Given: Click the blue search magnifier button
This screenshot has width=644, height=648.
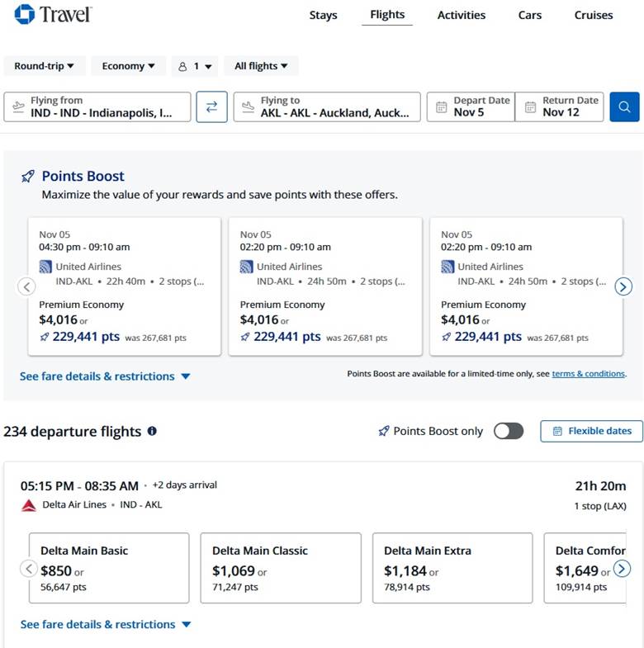Looking at the screenshot, I should click(x=624, y=106).
